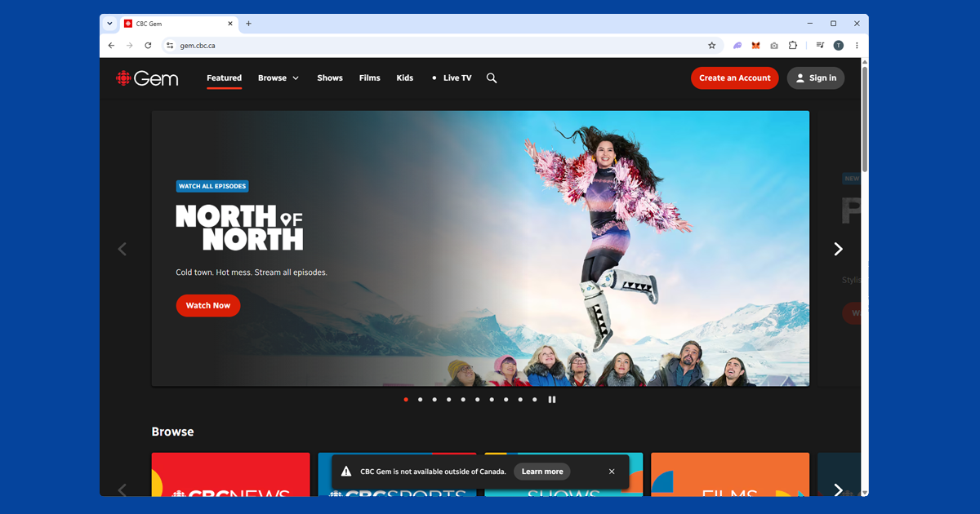Click the warning triangle icon in the notice

(x=346, y=472)
